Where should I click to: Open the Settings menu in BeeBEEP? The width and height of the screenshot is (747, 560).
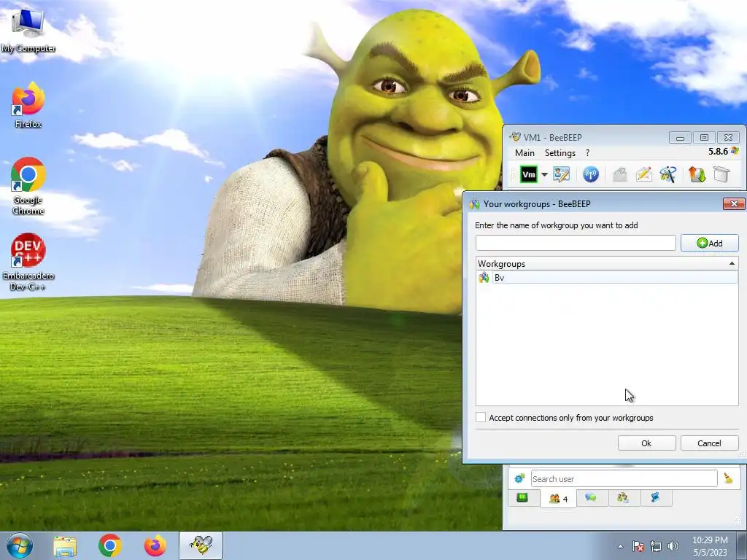coord(560,153)
